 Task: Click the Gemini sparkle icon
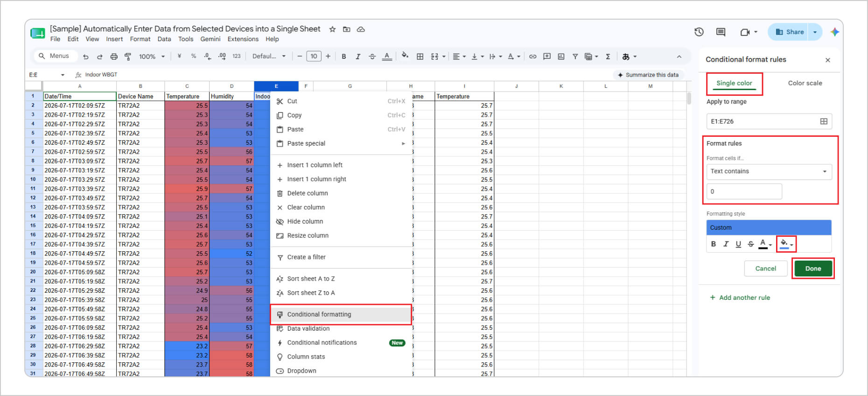834,32
